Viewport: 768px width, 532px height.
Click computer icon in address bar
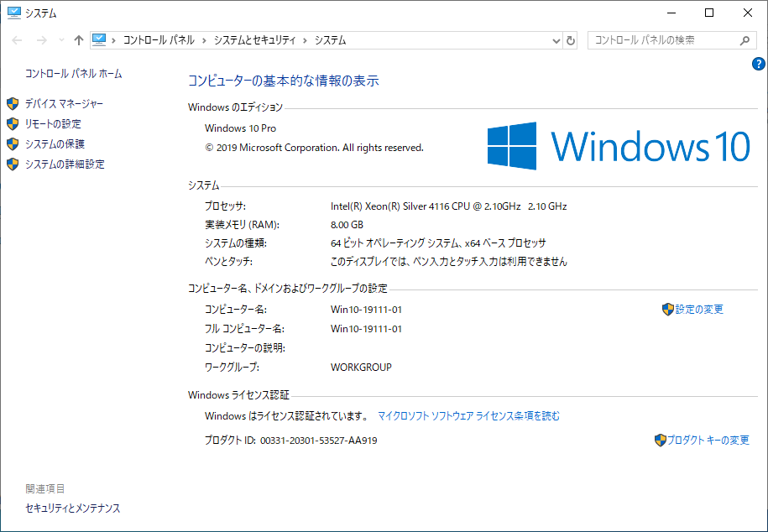[x=99, y=39]
